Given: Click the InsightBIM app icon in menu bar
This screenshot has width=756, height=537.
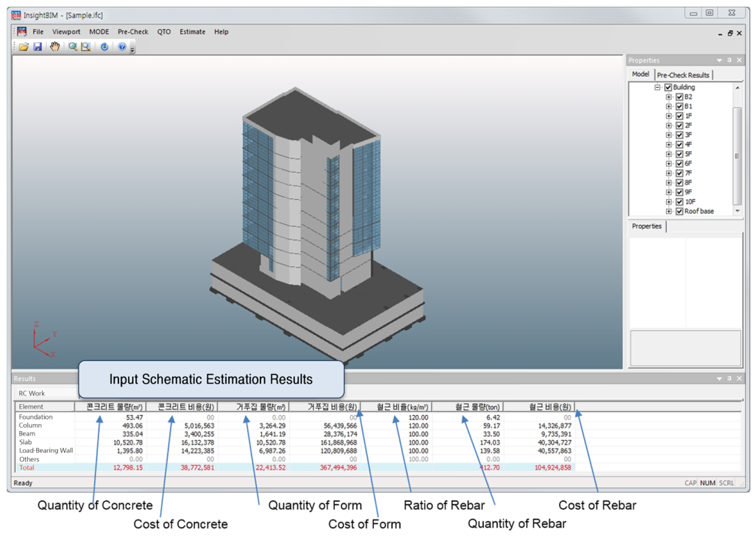Looking at the screenshot, I should click(x=22, y=32).
